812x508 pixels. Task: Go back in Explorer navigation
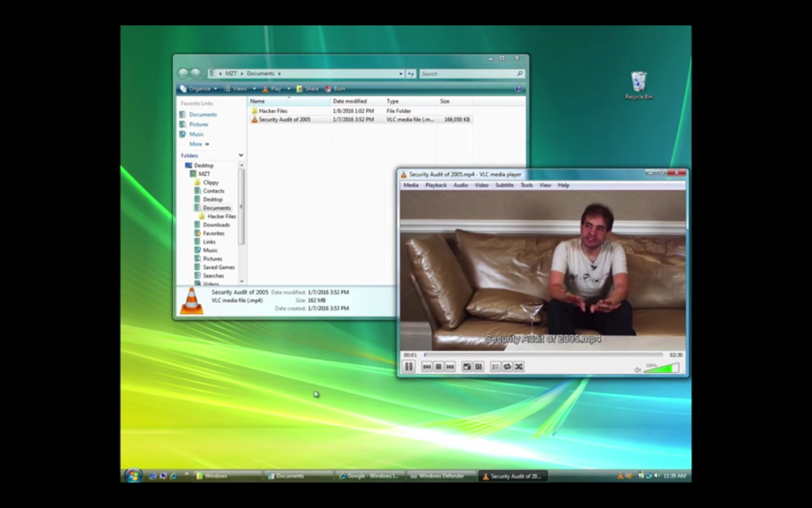(x=183, y=73)
